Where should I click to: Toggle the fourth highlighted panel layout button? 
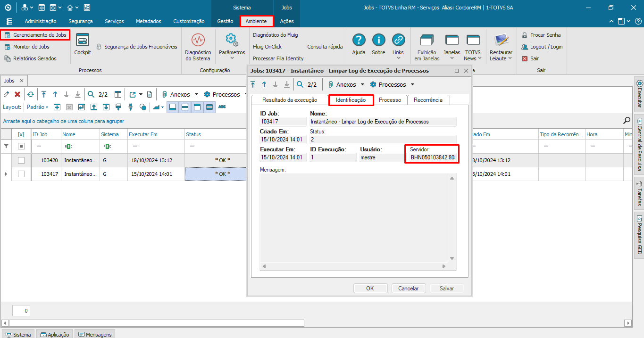coord(209,107)
